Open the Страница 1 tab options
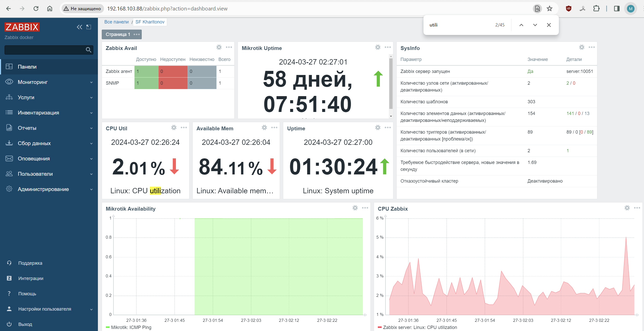Screen dimensions: 644x331 pyautogui.click(x=137, y=34)
